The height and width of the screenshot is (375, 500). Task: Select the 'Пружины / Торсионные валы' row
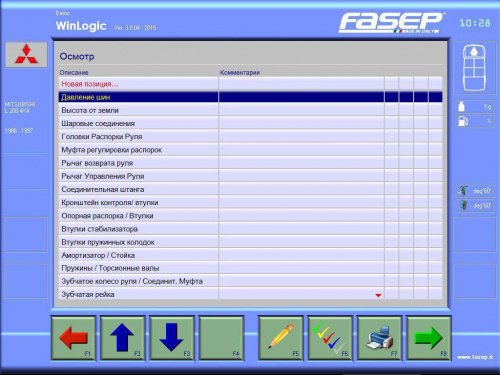(x=251, y=268)
